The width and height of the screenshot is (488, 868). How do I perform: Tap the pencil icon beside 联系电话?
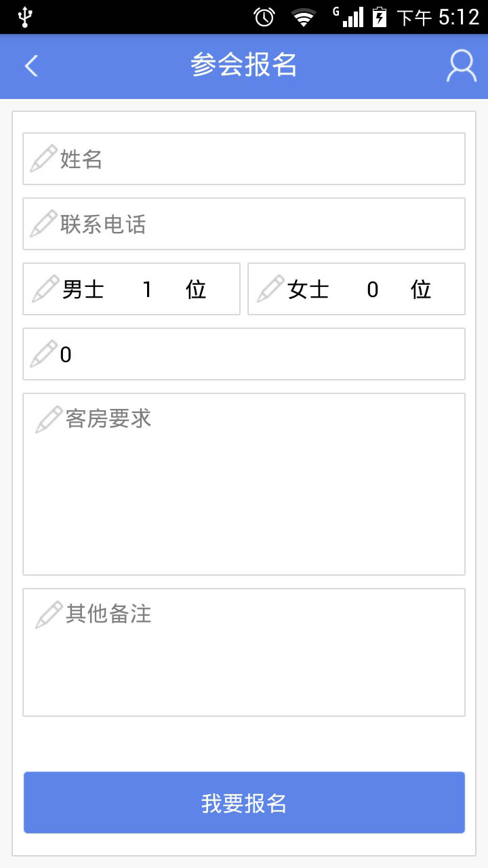pyautogui.click(x=43, y=224)
